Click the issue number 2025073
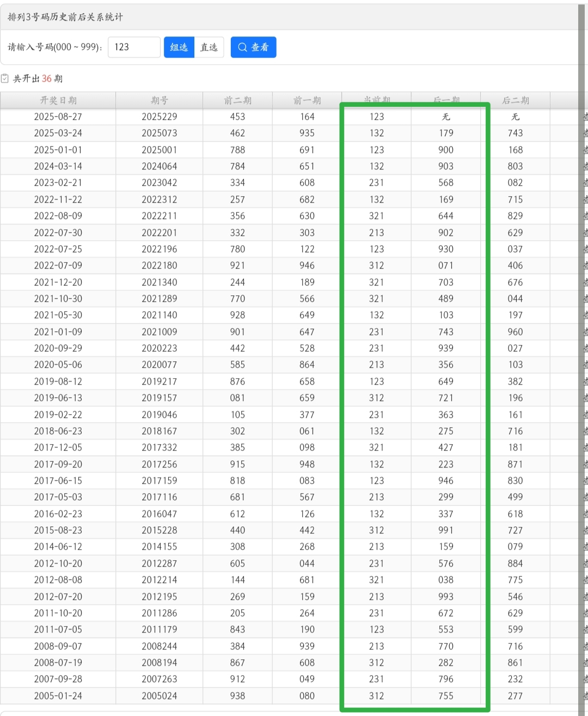 click(x=160, y=133)
